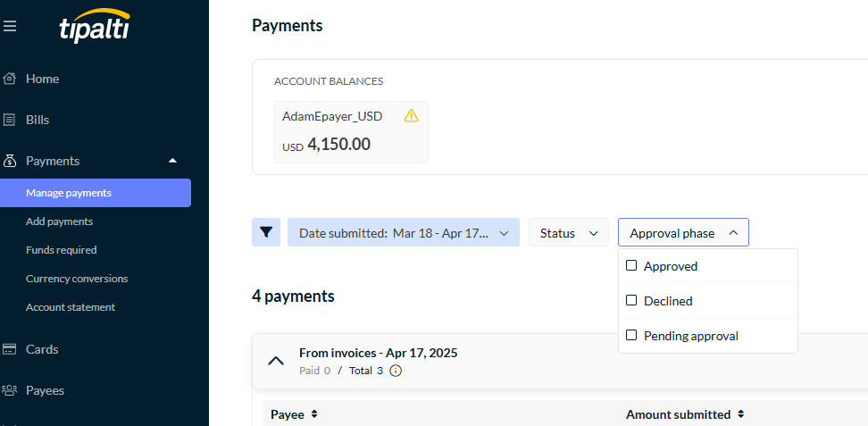Click the Cards icon in sidebar
This screenshot has height=426, width=868.
point(9,349)
